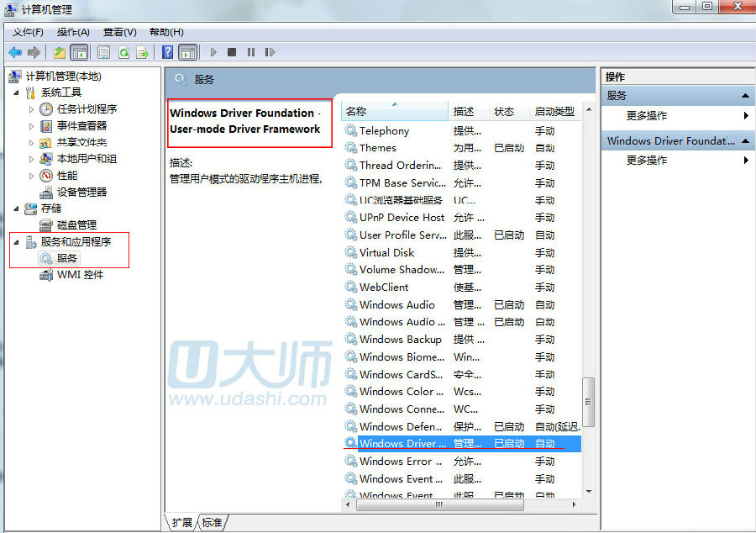Image resolution: width=756 pixels, height=533 pixels.
Task: Expand the 事件查看器 tree node
Action: click(32, 126)
